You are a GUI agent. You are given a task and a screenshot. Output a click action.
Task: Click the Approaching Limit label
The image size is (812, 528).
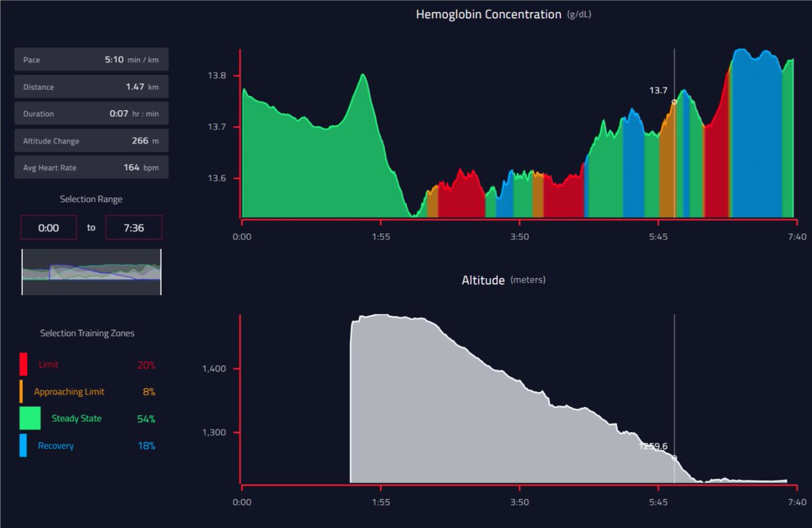69,392
